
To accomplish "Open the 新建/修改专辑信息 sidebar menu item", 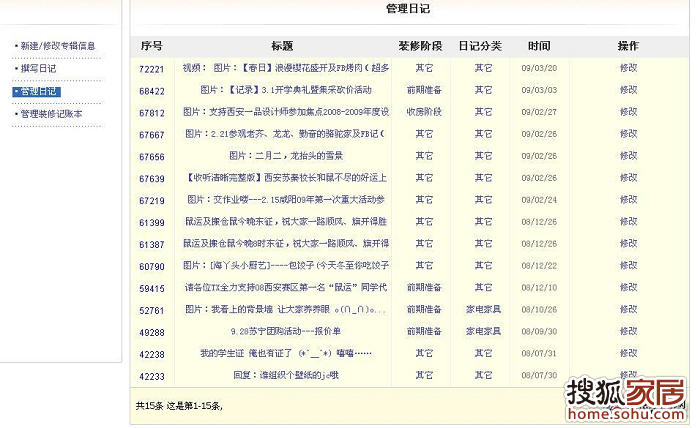I will pyautogui.click(x=58, y=46).
